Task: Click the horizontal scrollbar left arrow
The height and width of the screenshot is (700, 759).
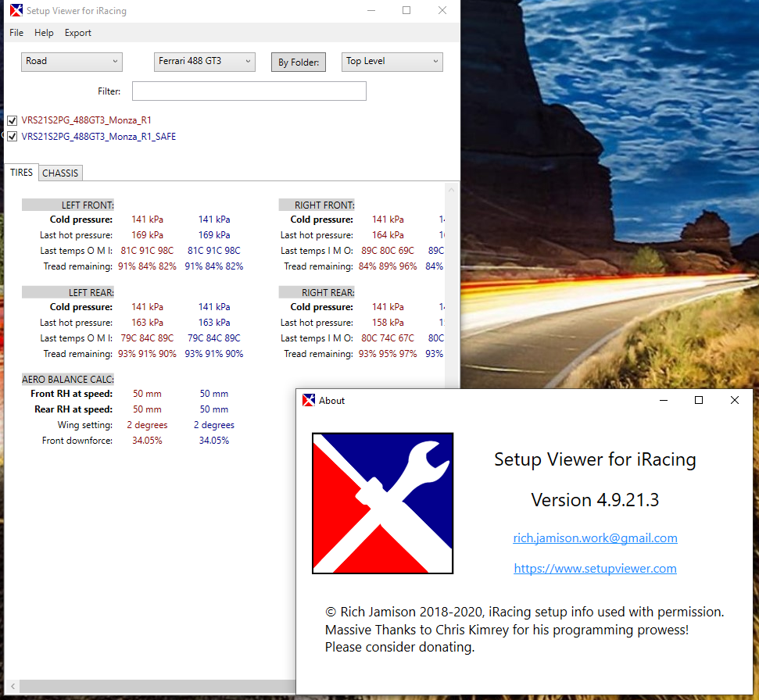Action: pos(13,686)
